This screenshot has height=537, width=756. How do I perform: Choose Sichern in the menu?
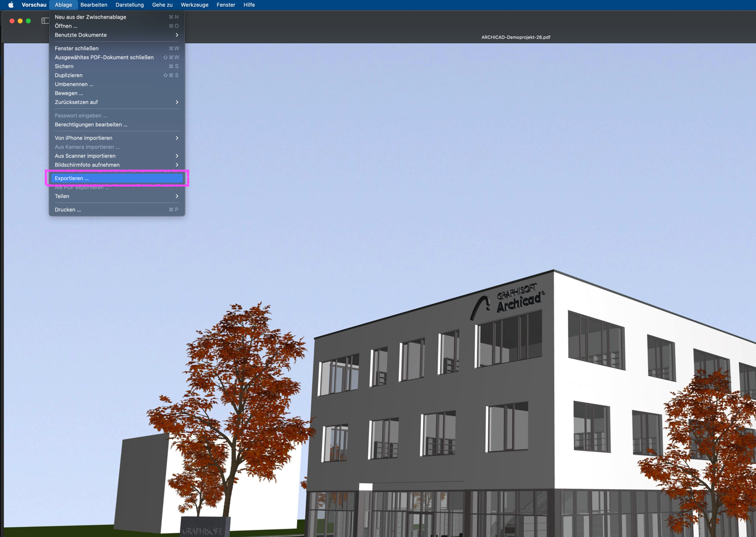(117, 66)
